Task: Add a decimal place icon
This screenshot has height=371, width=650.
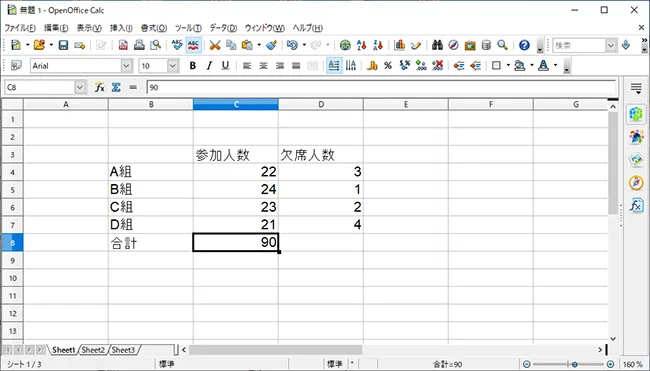Action: pos(421,65)
